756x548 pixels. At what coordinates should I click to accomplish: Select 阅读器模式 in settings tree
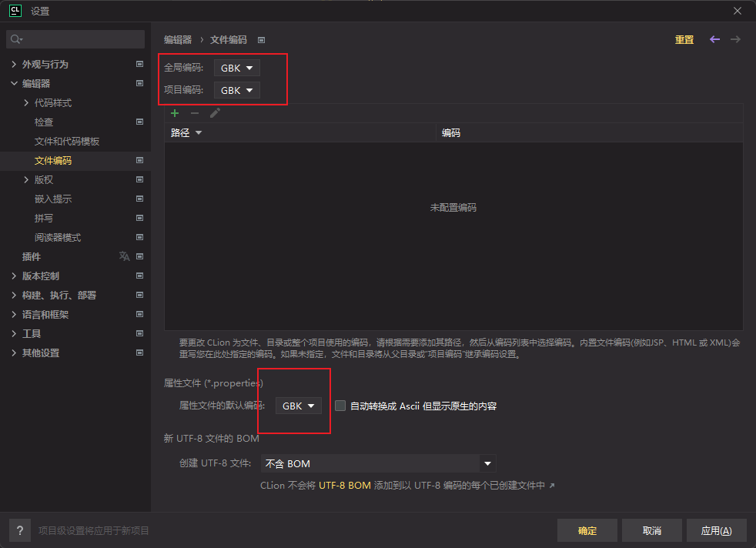point(58,238)
